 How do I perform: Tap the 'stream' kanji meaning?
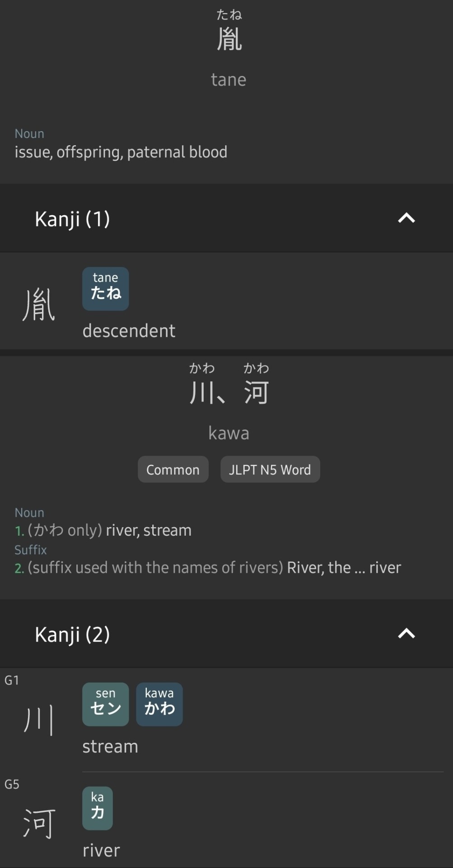pos(110,746)
